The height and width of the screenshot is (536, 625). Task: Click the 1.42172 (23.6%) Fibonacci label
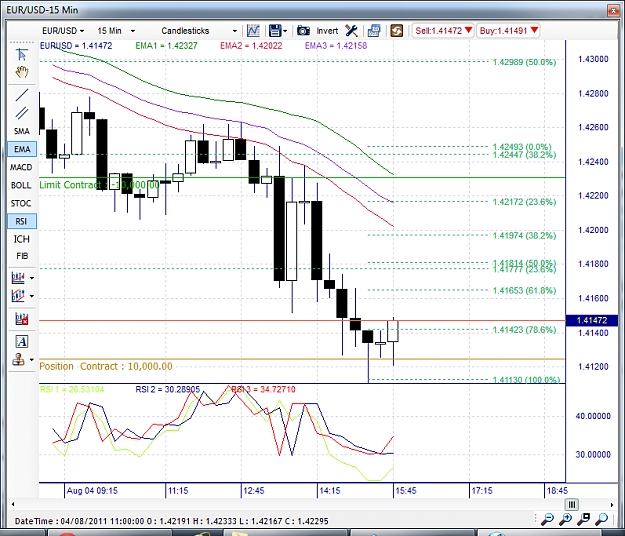524,202
